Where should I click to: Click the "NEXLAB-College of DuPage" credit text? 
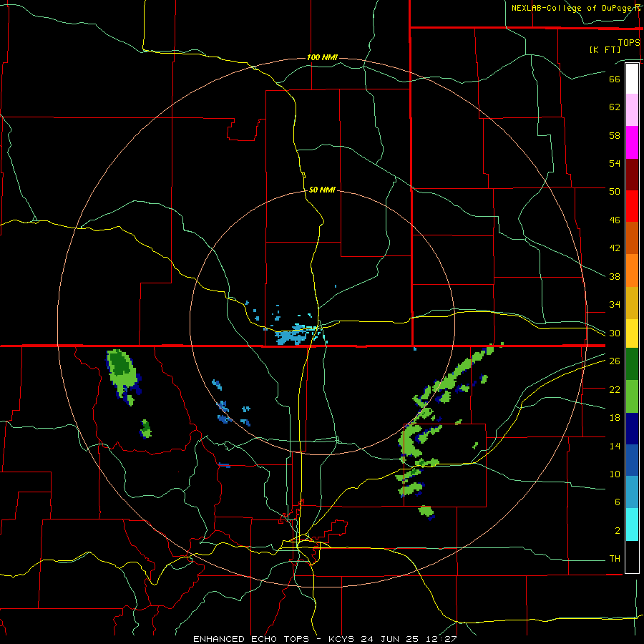point(571,8)
